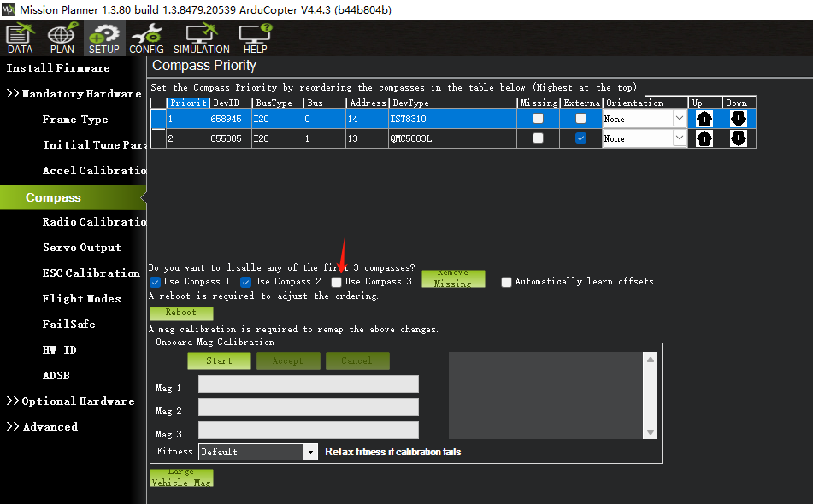The image size is (813, 504).
Task: Enable Automatically learn offsets
Action: [x=505, y=281]
